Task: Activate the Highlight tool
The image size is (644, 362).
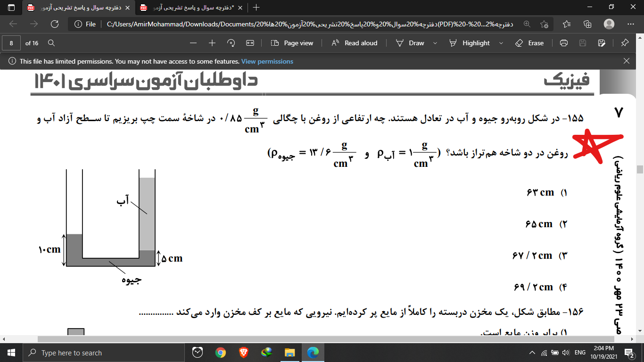Action: coord(470,43)
